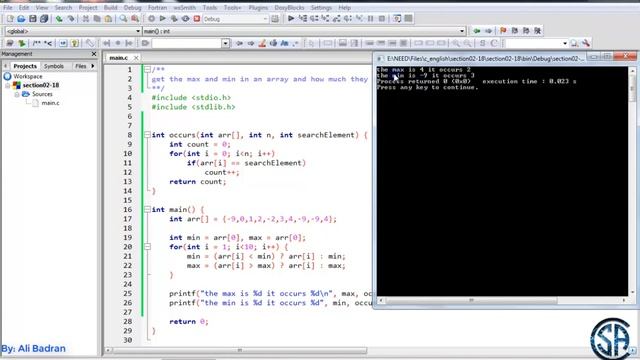The width and height of the screenshot is (640, 360).
Task: Click inside the incremental search text field
Action: click(x=187, y=43)
